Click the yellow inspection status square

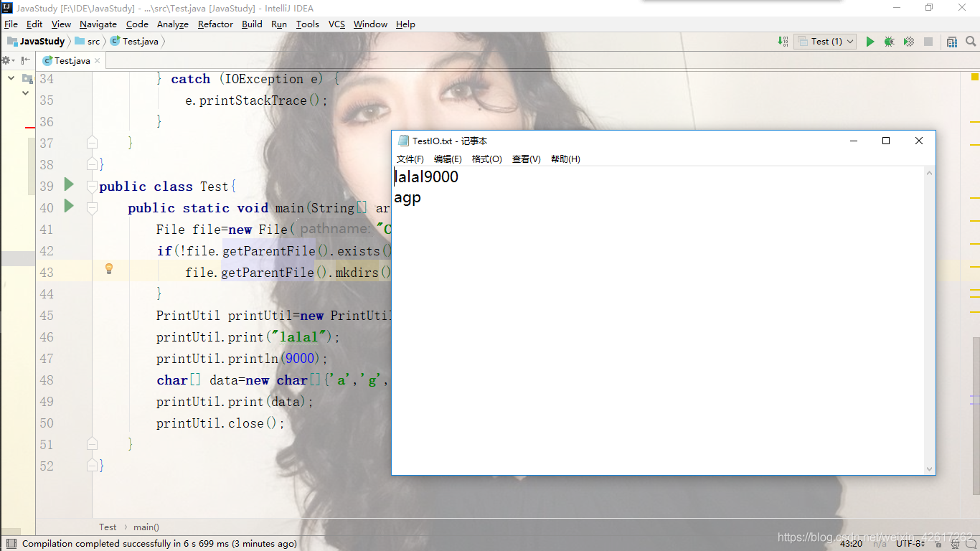pyautogui.click(x=975, y=76)
